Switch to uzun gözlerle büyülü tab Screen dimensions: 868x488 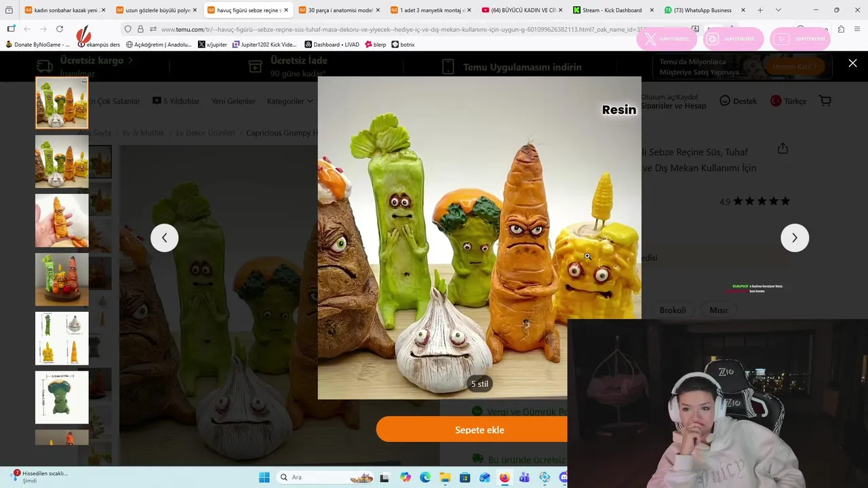point(157,10)
